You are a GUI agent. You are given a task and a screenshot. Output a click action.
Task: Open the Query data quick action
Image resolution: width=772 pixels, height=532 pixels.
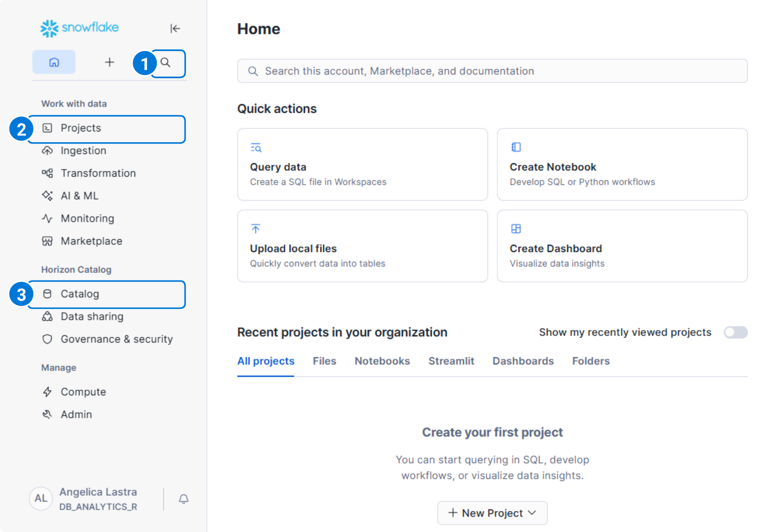[362, 165]
